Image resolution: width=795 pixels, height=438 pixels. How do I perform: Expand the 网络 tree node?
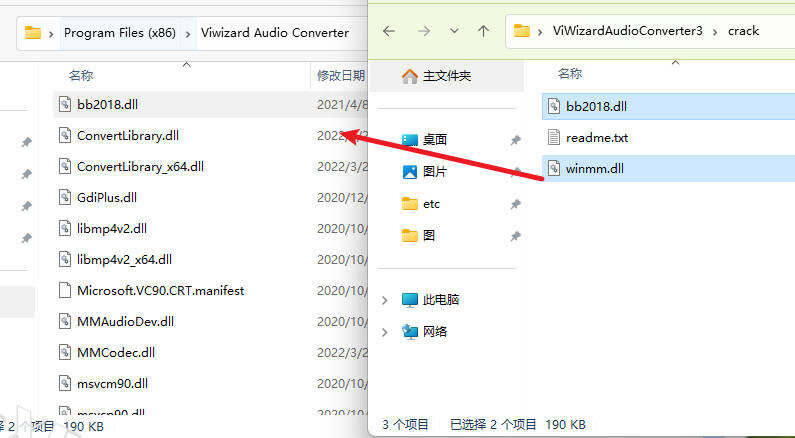pos(385,332)
